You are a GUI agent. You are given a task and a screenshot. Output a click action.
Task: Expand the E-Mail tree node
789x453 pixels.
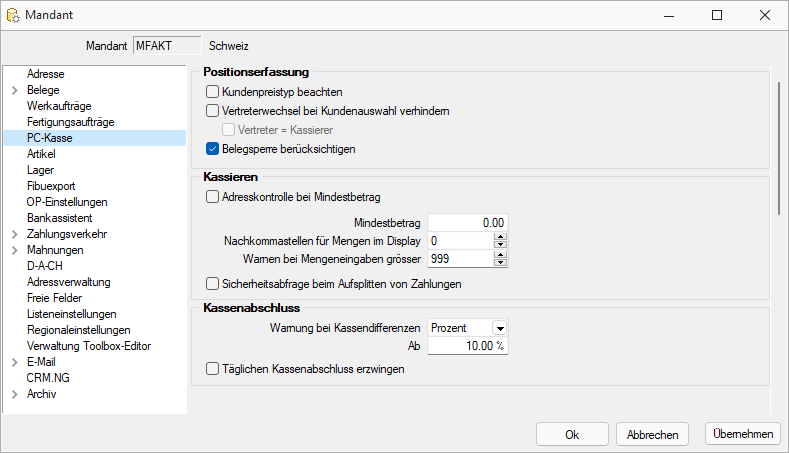[x=15, y=362]
